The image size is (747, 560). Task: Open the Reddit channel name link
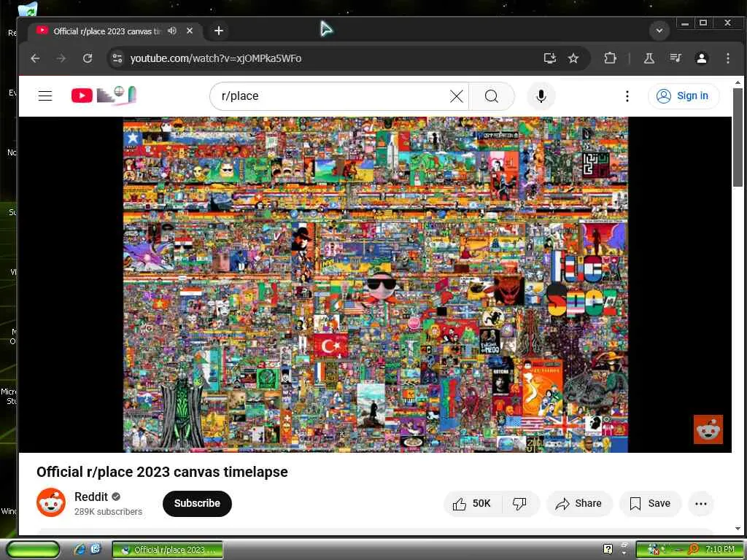point(91,497)
